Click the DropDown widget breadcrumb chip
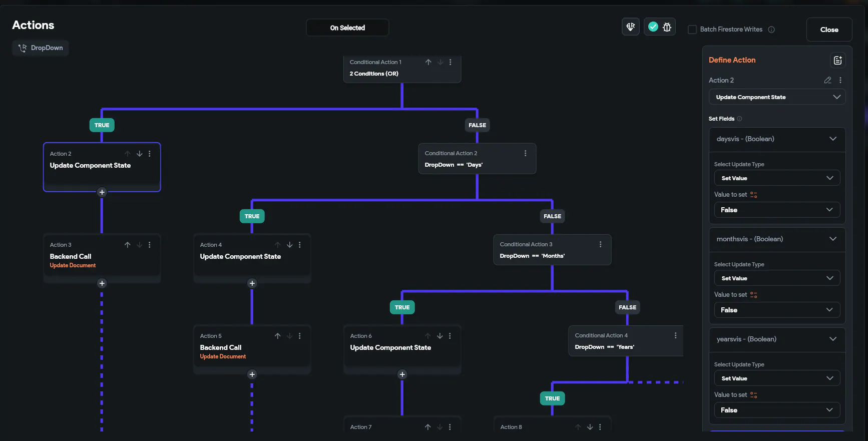Screen dimensions: 868x441 pos(41,48)
